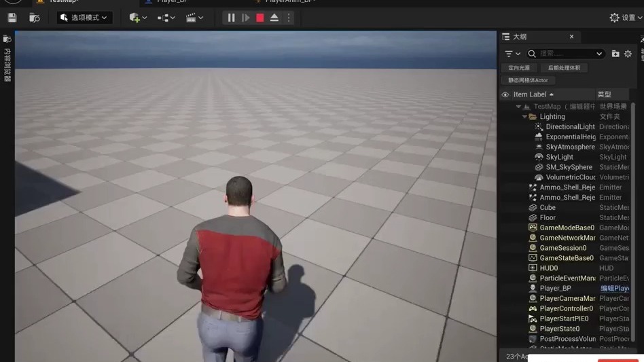Screen dimensions: 644x362
Task: Close the 大纲 outliner tab
Action: tap(571, 37)
